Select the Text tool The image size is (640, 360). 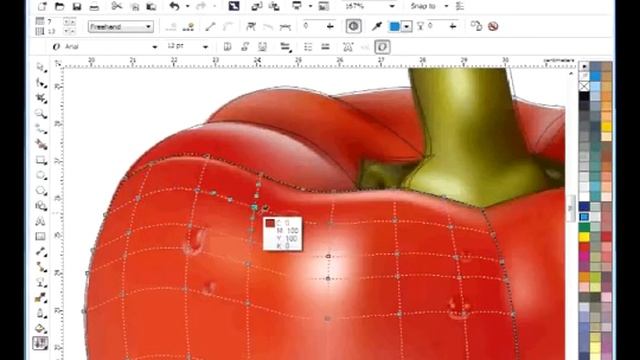point(41,221)
